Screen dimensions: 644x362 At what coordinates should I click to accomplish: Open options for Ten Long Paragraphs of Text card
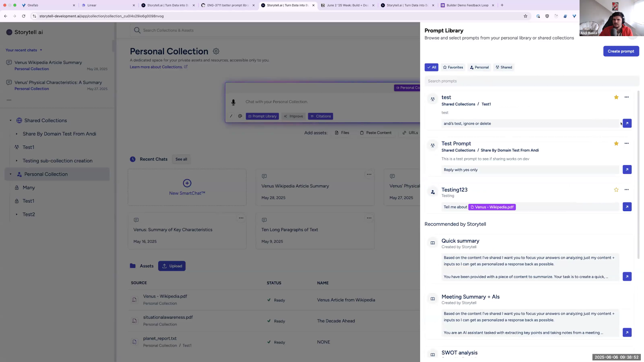pyautogui.click(x=369, y=218)
